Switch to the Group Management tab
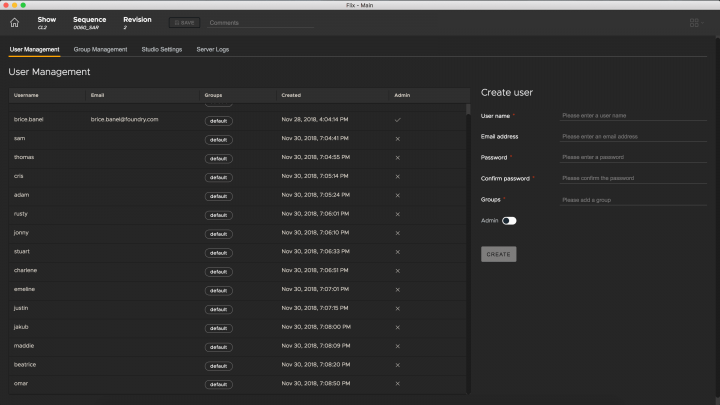The image size is (720, 405). click(x=100, y=49)
